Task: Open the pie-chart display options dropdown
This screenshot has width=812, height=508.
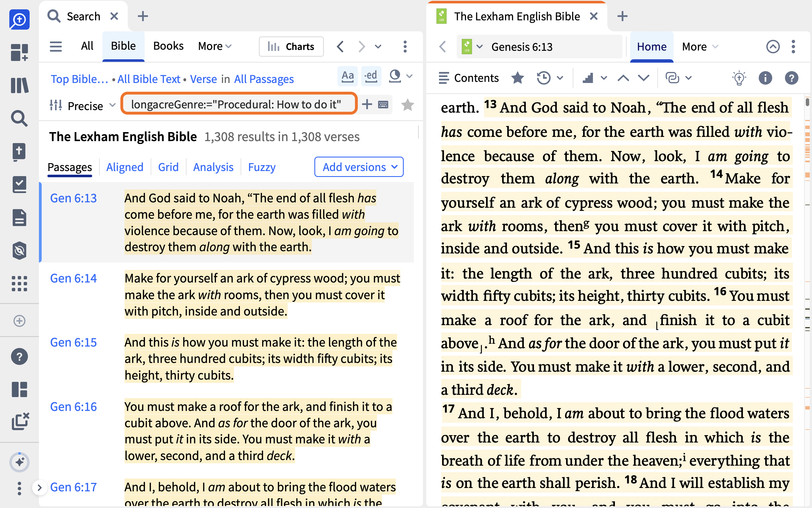Action: [x=400, y=76]
